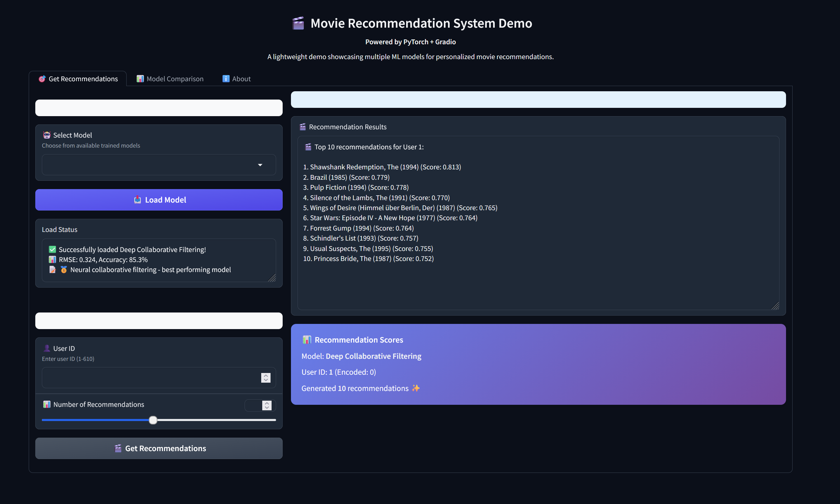Click the info icon on About tab
The image size is (840, 504).
coord(226,79)
